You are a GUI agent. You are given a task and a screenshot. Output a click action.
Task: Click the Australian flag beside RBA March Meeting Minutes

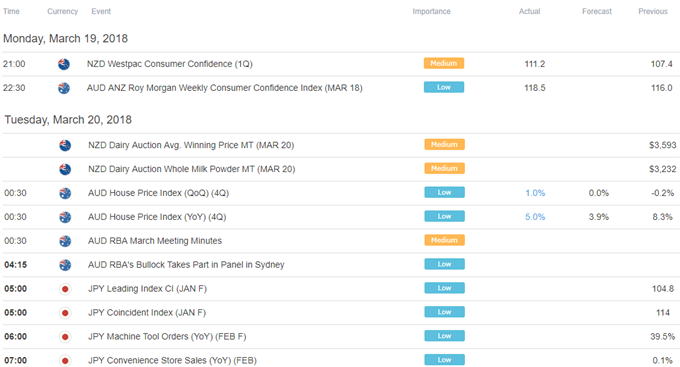pyautogui.click(x=65, y=241)
